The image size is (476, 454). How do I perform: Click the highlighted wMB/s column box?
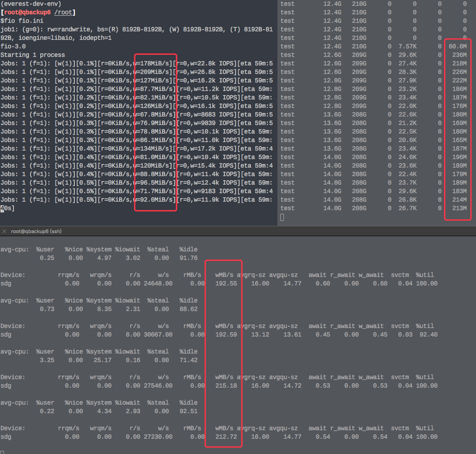(x=223, y=354)
